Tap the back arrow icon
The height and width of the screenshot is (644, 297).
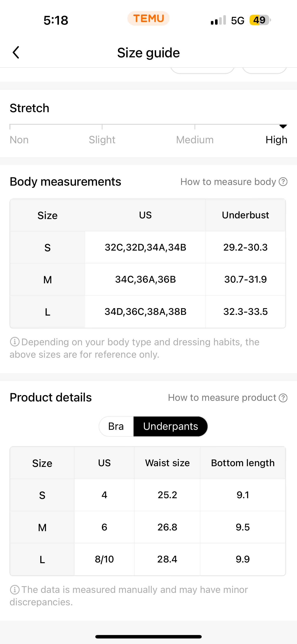pos(16,53)
